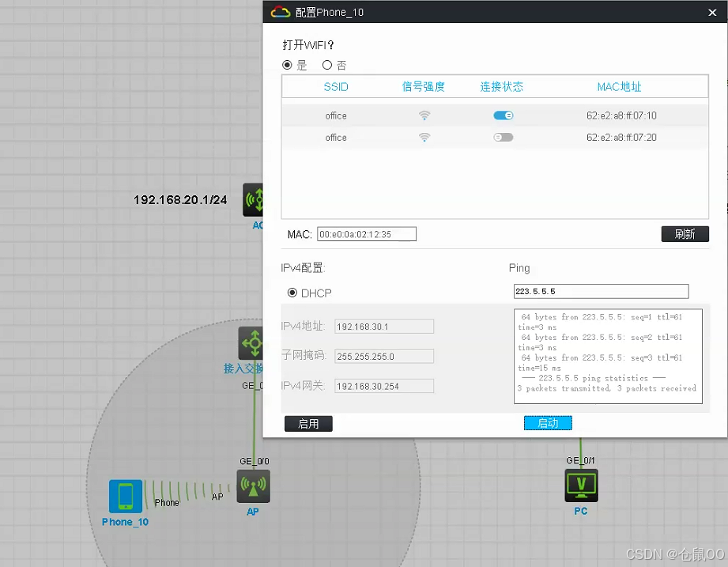Select the first office SSID row name
The image size is (728, 567).
coord(336,115)
